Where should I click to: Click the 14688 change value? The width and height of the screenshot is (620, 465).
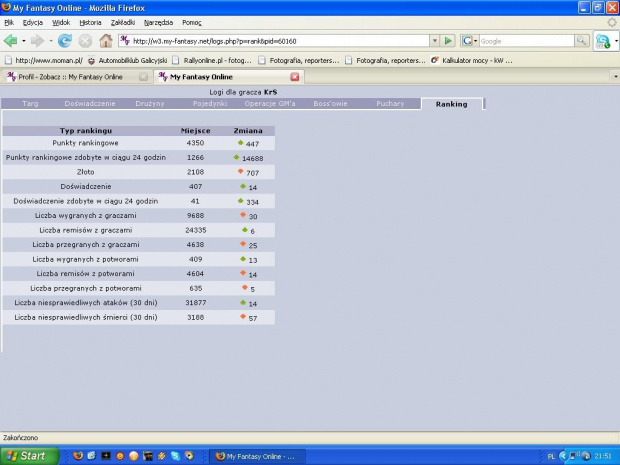point(253,158)
